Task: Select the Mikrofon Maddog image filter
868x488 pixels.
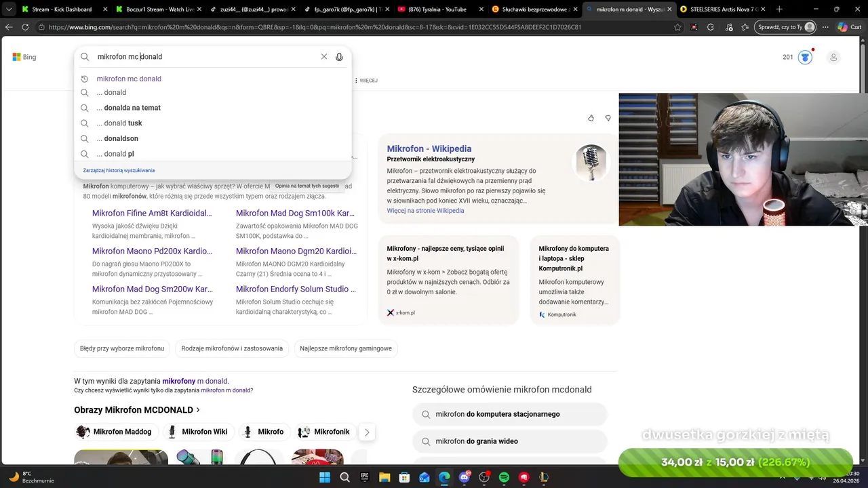Action: click(117, 432)
